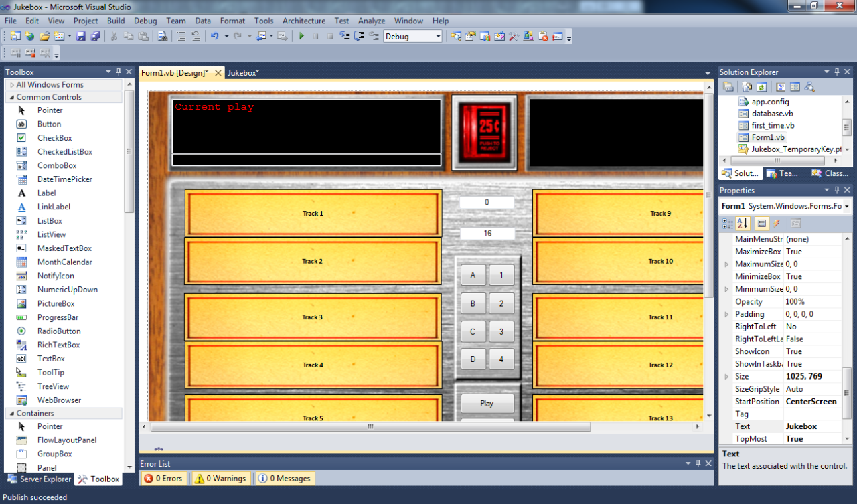Switch to the Jukebox* document tab

pyautogui.click(x=243, y=72)
